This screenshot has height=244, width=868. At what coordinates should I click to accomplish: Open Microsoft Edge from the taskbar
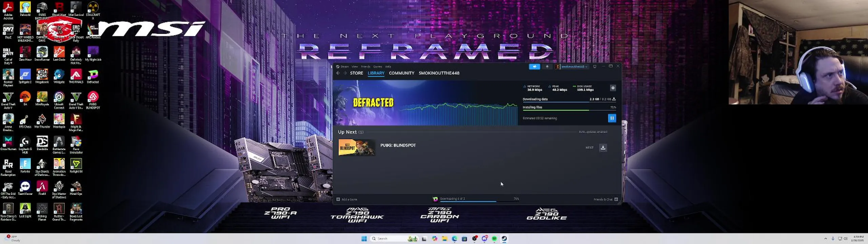pos(454,239)
